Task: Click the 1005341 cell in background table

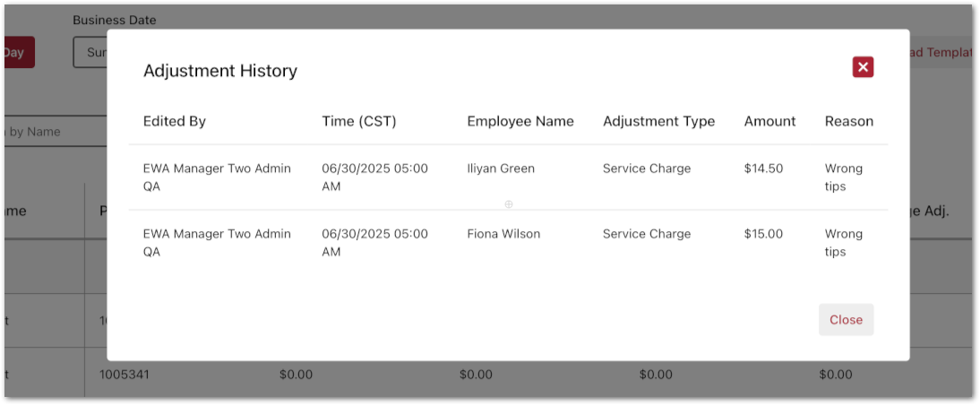Action: tap(125, 374)
